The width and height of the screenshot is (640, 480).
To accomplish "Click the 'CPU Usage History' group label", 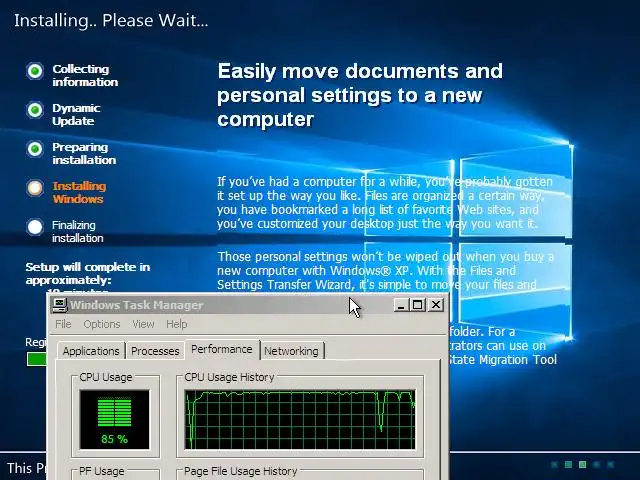I will click(229, 377).
